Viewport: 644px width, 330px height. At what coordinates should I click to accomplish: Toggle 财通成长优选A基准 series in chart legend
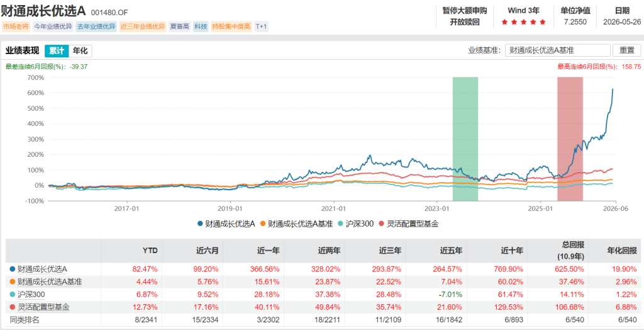click(x=296, y=224)
